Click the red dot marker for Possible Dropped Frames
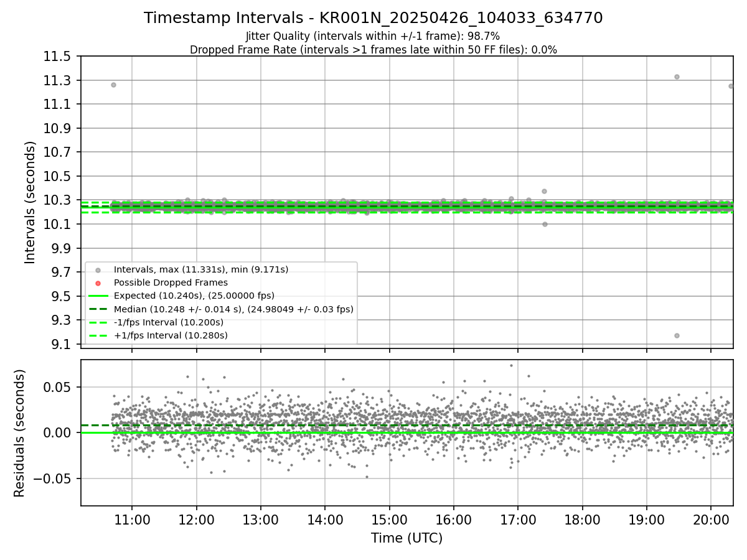The width and height of the screenshot is (747, 560). (x=98, y=283)
